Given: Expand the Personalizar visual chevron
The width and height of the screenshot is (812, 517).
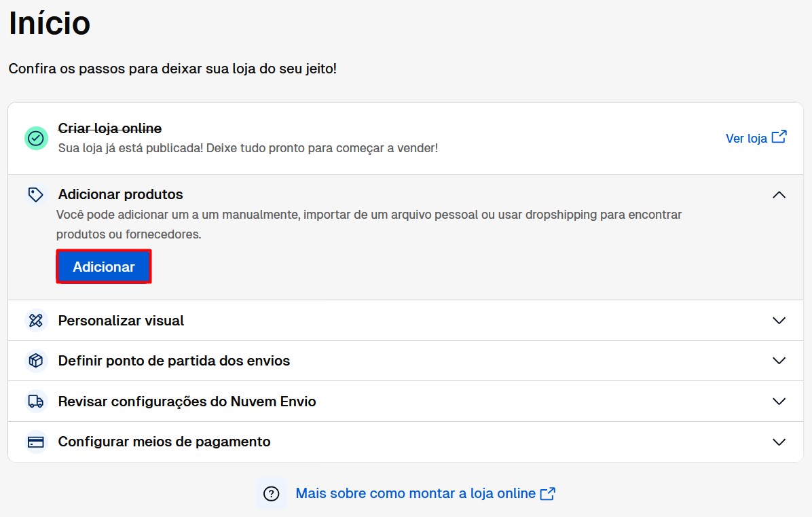Looking at the screenshot, I should 779,321.
